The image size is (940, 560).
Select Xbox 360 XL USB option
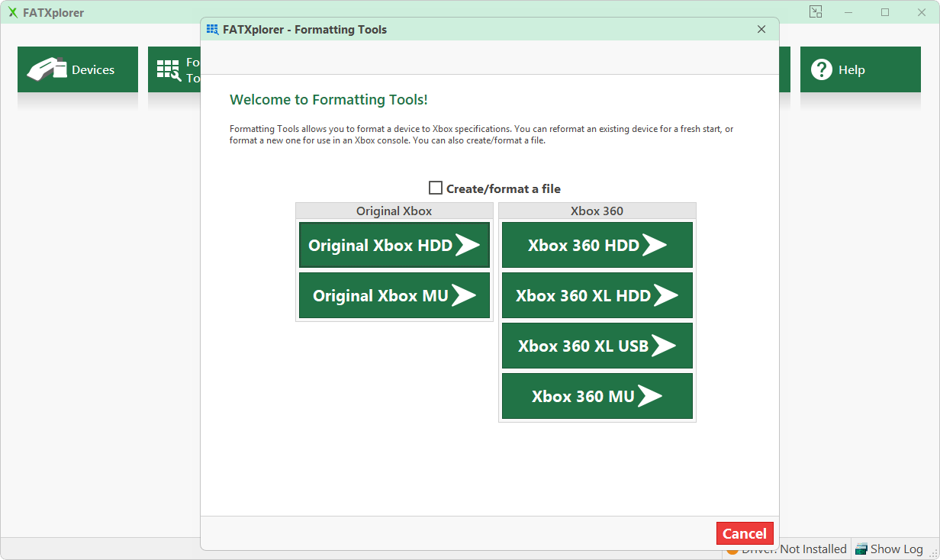pos(597,346)
